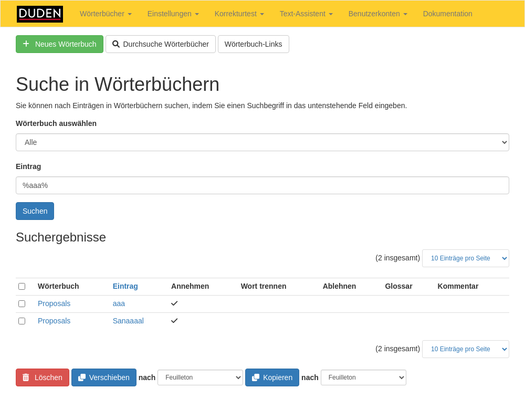This screenshot has width=525, height=420.
Task: Open the top entries-per-page dropdown
Action: click(465, 258)
